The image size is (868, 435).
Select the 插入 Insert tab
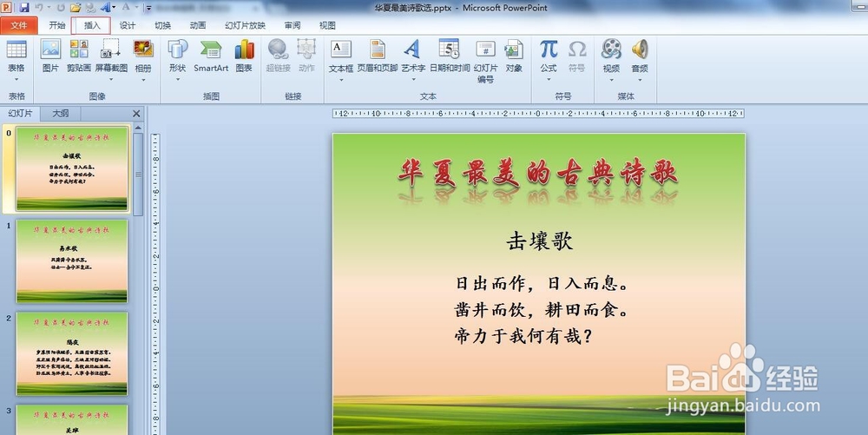(92, 25)
